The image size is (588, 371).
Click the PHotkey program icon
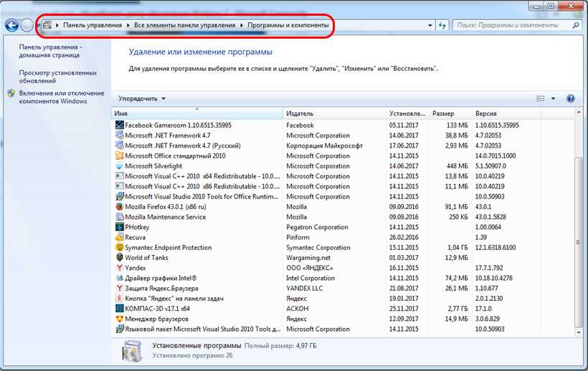119,227
